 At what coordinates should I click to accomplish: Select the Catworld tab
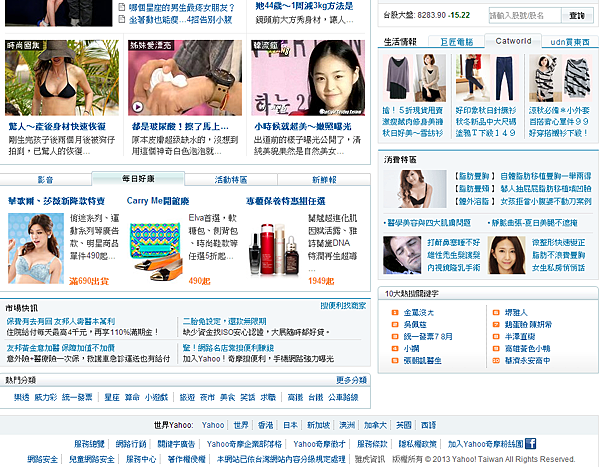click(513, 41)
